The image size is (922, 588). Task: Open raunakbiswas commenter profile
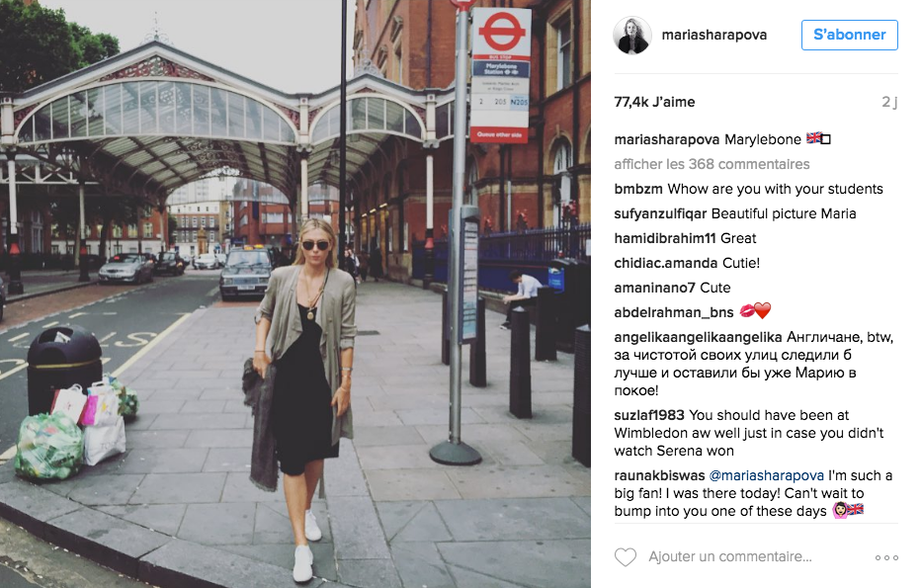coord(659,475)
